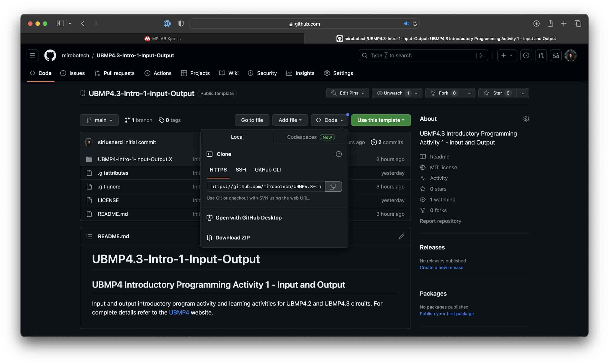Click the HTTPS clone URL text field
The width and height of the screenshot is (609, 364).
click(x=266, y=186)
